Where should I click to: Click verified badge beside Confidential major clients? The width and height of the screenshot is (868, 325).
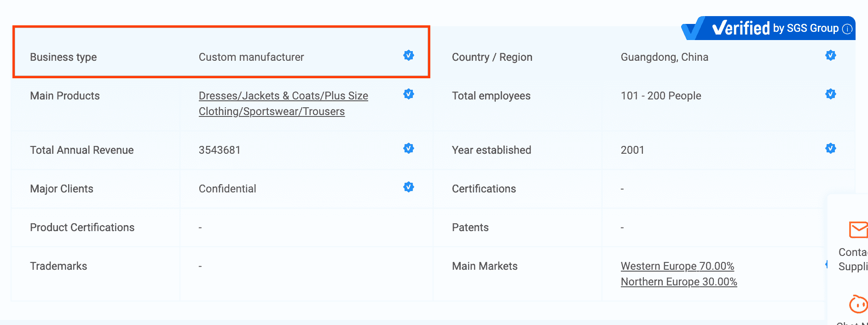click(x=408, y=187)
